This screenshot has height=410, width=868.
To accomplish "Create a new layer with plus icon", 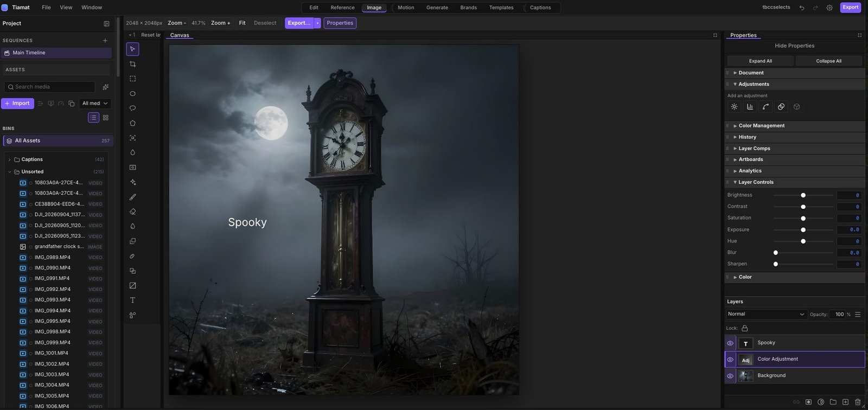I will [845, 402].
